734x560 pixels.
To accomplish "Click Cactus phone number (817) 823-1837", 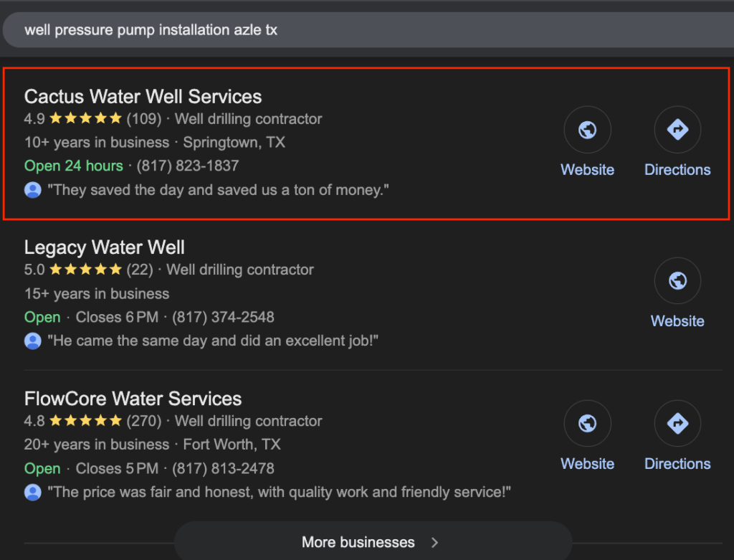I will [188, 166].
